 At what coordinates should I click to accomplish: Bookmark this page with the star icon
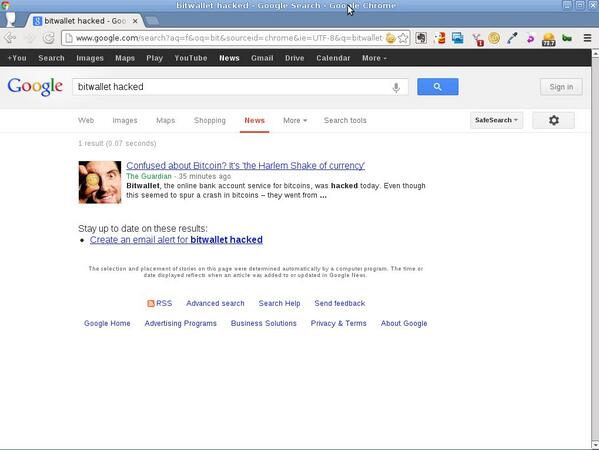(403, 38)
